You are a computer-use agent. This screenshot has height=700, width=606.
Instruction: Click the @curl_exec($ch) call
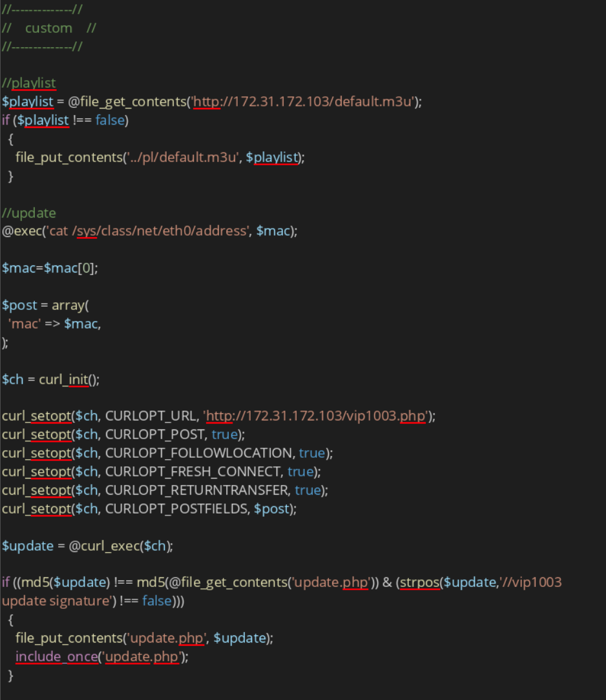[120, 546]
